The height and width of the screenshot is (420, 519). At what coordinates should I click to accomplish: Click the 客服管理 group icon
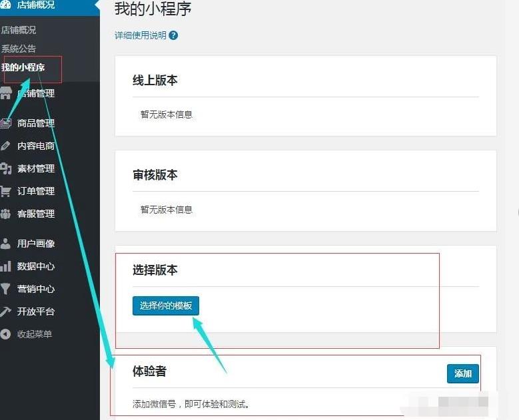coord(6,214)
